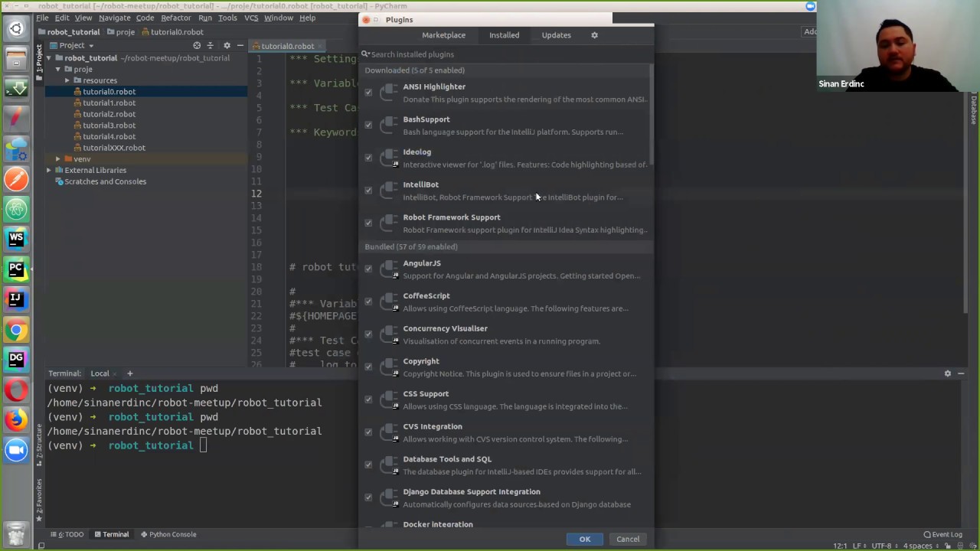The image size is (980, 551).
Task: Open WebStorm from the dock
Action: point(16,239)
